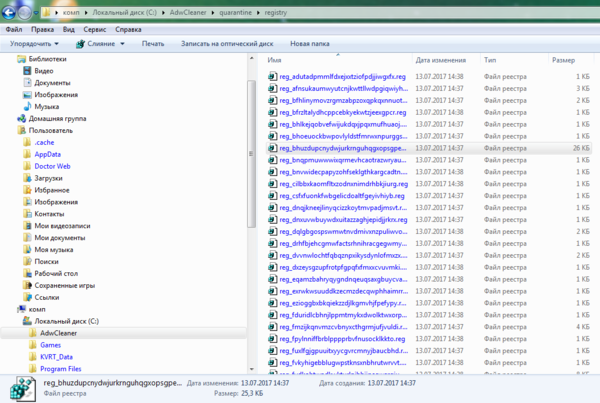Open the Мои документы folder
Screen dimensions: 600x403
pos(60,238)
